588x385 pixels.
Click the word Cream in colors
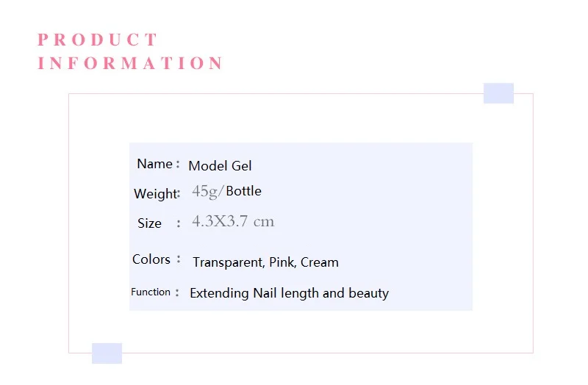pos(320,262)
